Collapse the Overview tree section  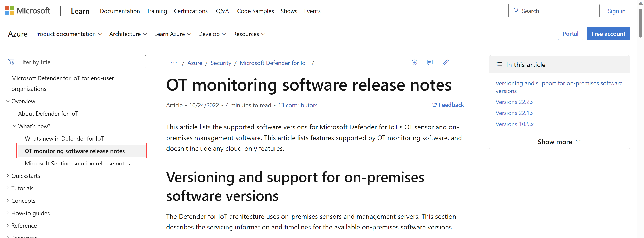[x=8, y=101]
